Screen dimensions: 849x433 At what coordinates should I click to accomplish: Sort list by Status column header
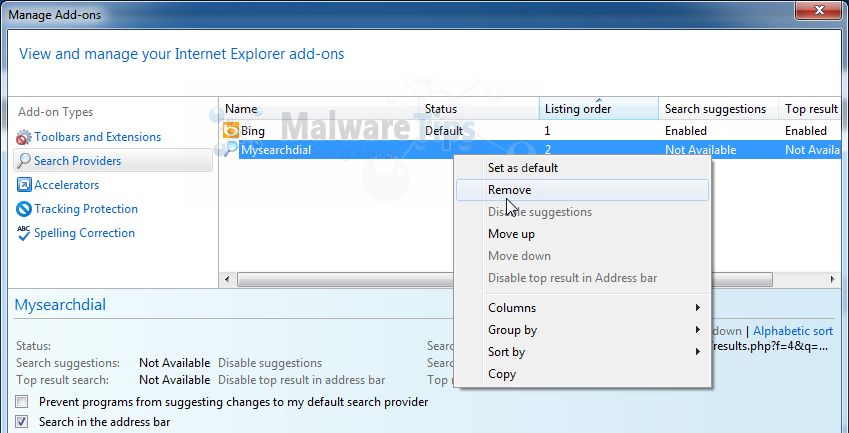[479, 109]
